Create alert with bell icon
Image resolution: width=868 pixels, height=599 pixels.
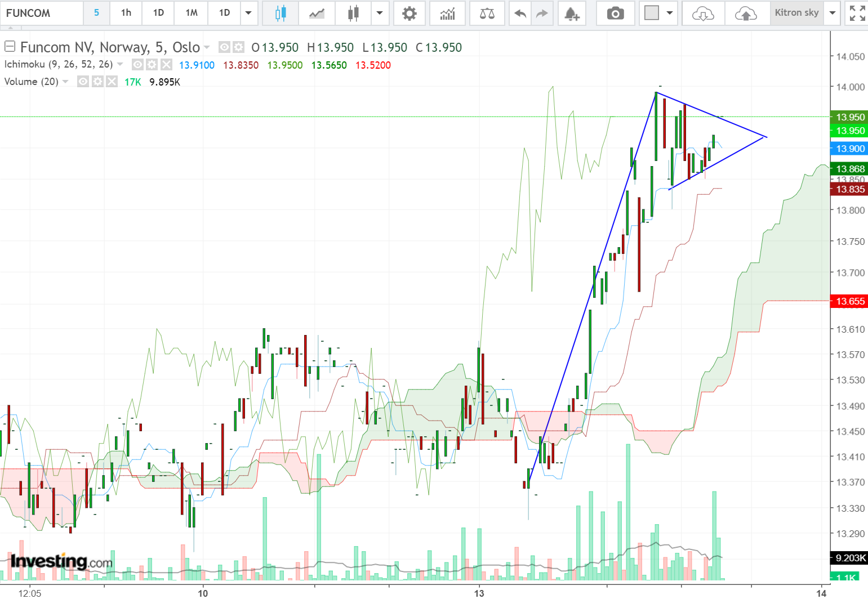pos(572,13)
